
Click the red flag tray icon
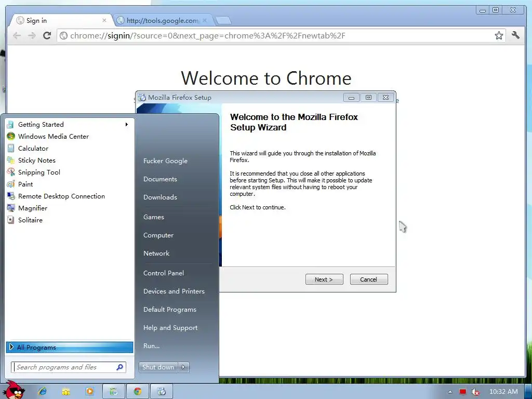463,392
